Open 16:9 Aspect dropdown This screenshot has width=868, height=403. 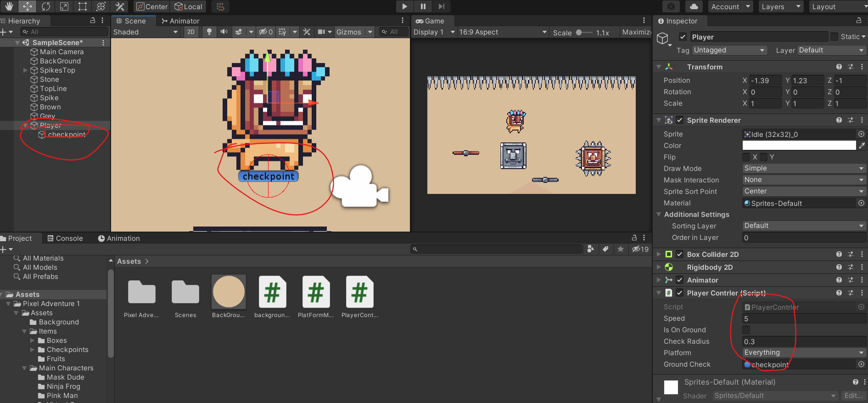(503, 32)
